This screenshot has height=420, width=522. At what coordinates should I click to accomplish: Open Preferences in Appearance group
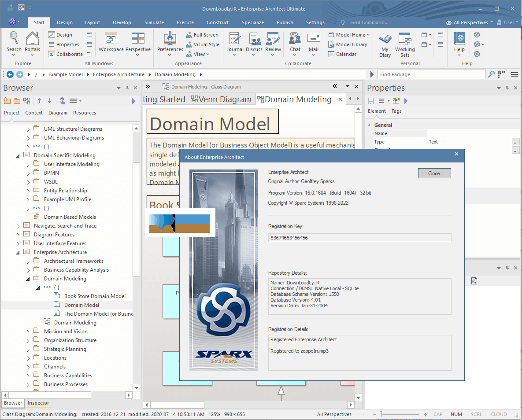[170, 38]
